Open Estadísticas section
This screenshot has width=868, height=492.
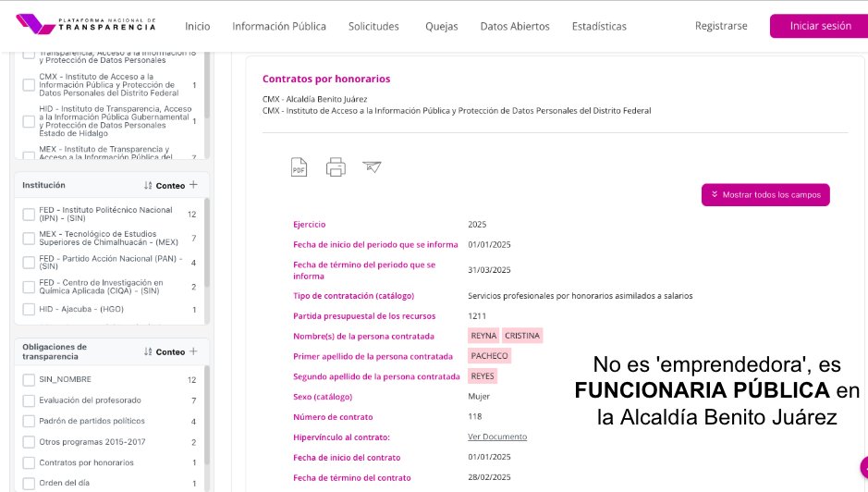(x=599, y=26)
